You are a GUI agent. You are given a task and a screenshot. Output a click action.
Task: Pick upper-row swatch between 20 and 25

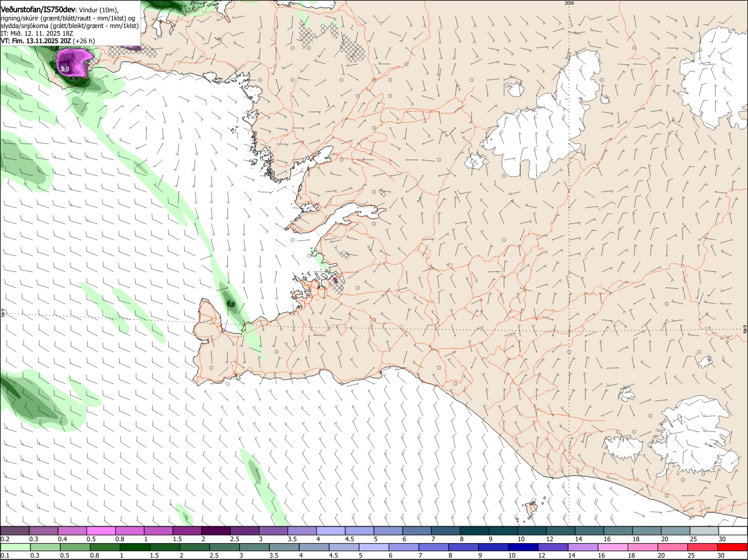pyautogui.click(x=676, y=531)
